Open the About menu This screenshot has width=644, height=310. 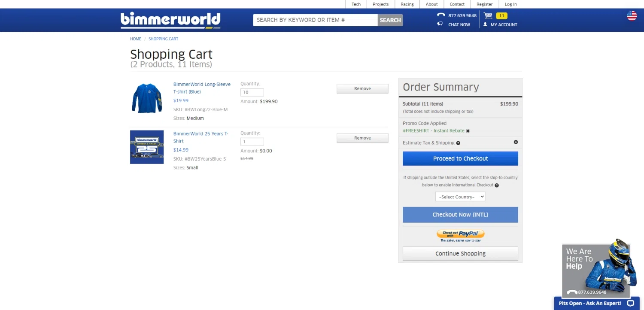432,4
